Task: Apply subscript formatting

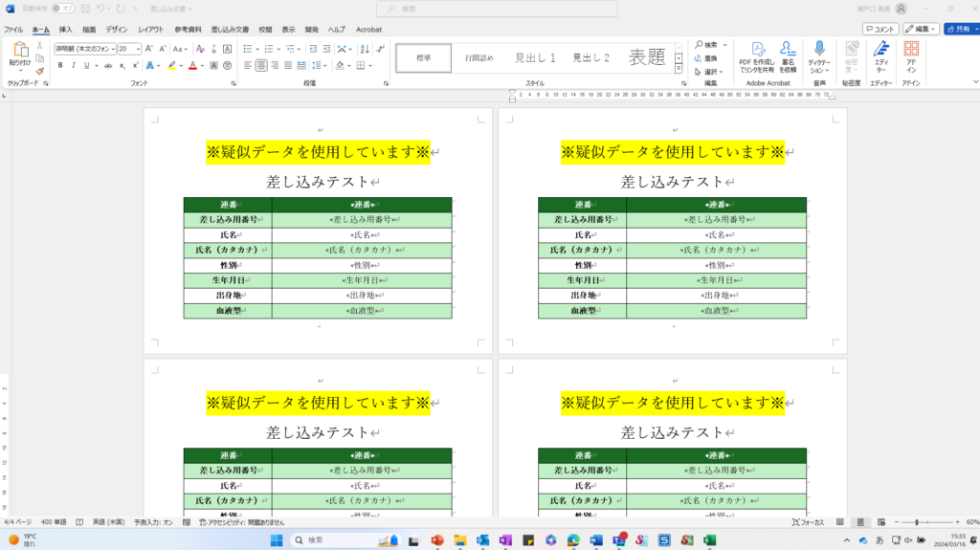Action: pyautogui.click(x=122, y=66)
